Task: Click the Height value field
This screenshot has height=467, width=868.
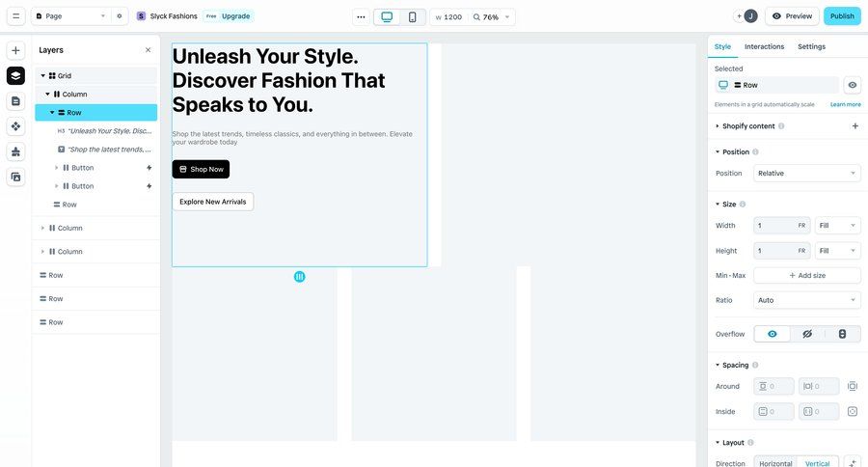Action: [x=781, y=251]
